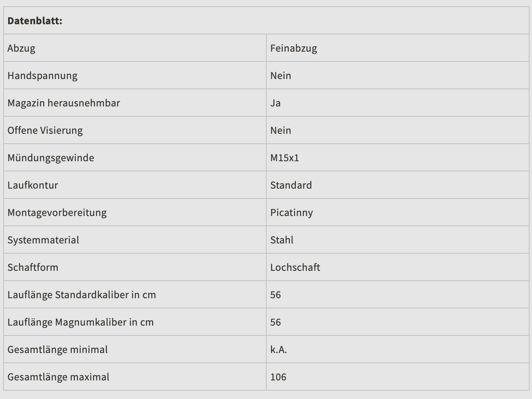Select the Magazin herausnehmbar label
Image resolution: width=532 pixels, height=399 pixels.
click(64, 103)
